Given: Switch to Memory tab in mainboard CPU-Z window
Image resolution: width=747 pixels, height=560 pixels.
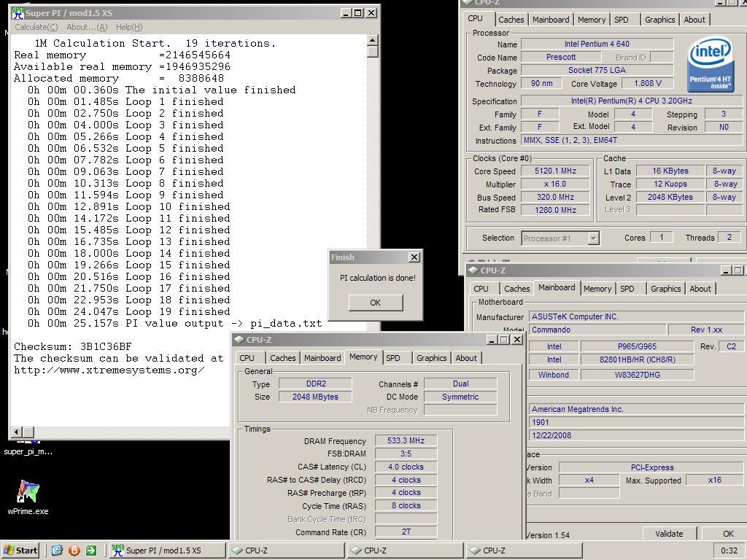Looking at the screenshot, I should (x=597, y=289).
